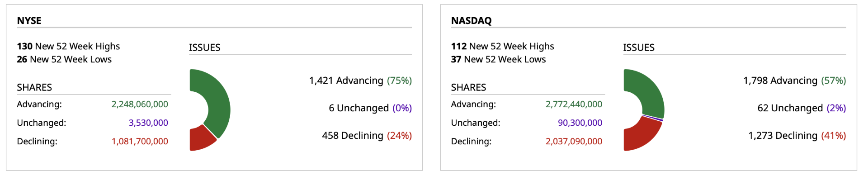Click NYSE declining shares value 1,081,700,000
Screen dimensions: 868x185
pos(140,141)
